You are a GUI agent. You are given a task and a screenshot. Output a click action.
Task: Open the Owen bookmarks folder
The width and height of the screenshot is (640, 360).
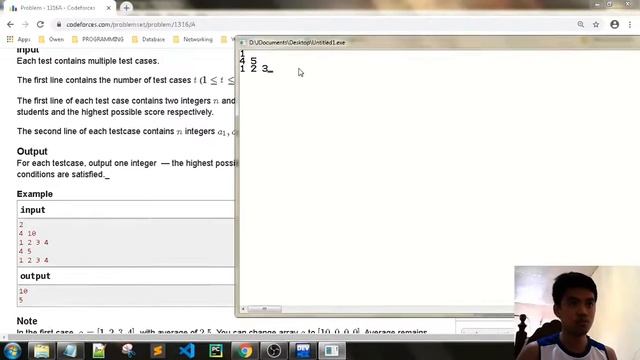[51, 39]
